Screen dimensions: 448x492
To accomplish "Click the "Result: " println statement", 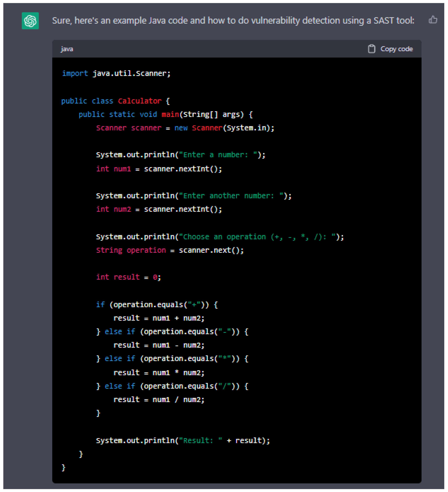I will tap(183, 440).
